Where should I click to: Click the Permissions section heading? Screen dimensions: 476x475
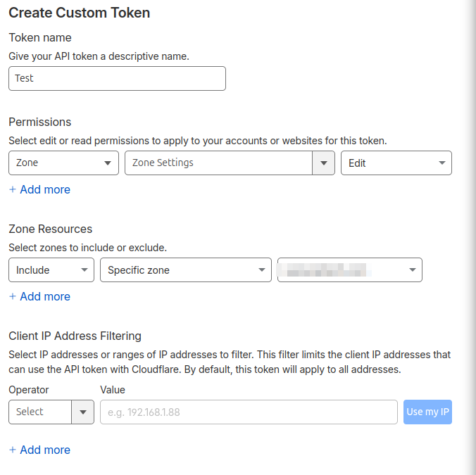39,122
